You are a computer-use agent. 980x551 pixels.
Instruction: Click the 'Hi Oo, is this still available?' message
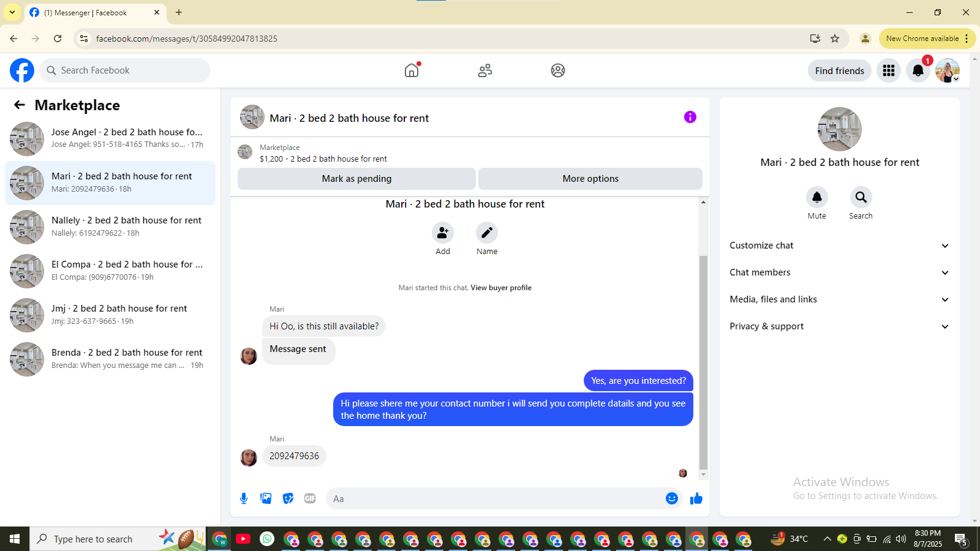click(324, 326)
